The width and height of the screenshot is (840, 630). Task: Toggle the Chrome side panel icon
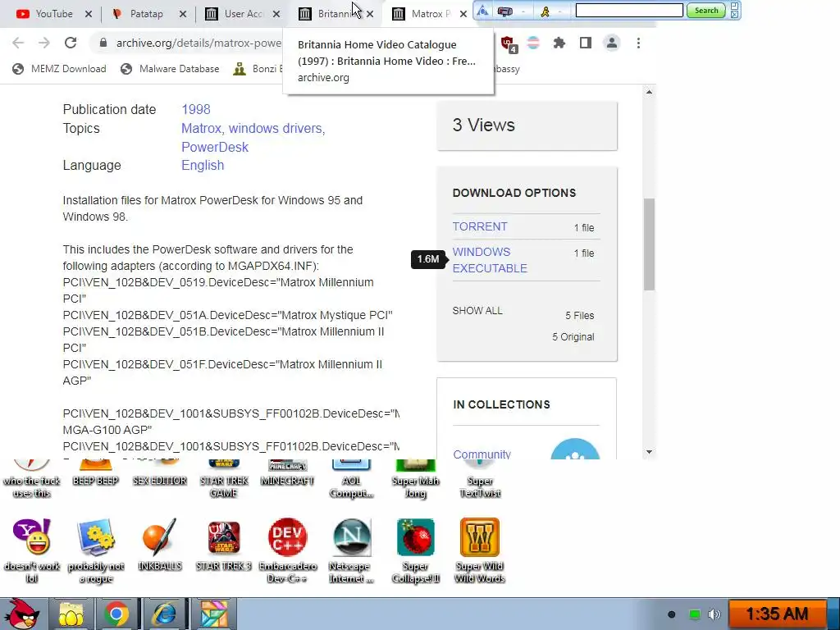pos(586,43)
